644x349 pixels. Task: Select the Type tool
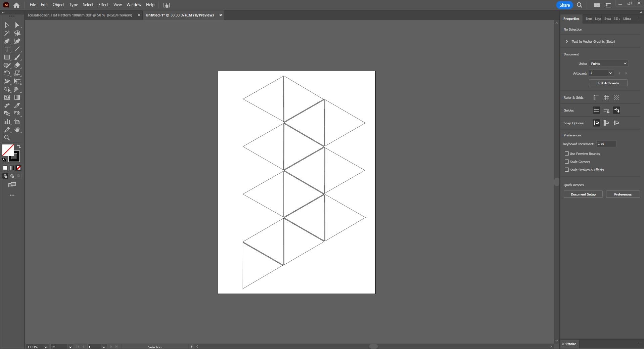click(x=7, y=49)
